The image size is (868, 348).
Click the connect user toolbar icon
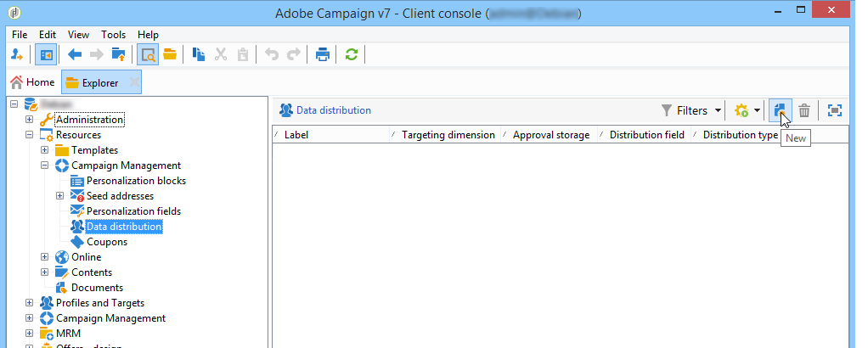(17, 55)
